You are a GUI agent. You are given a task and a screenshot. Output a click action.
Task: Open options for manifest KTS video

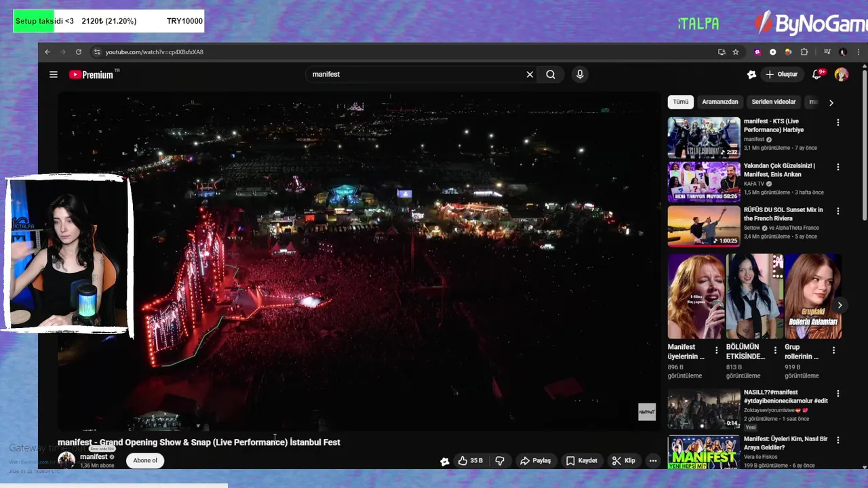click(x=838, y=123)
